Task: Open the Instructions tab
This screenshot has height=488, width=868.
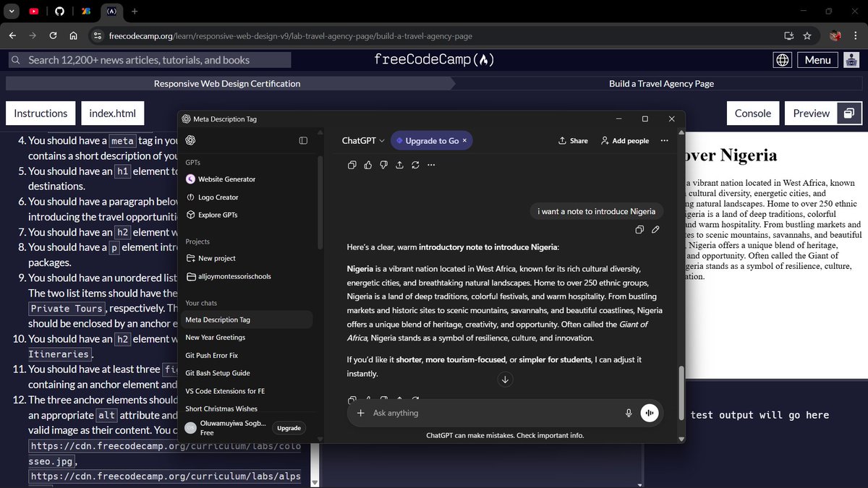Action: point(41,113)
